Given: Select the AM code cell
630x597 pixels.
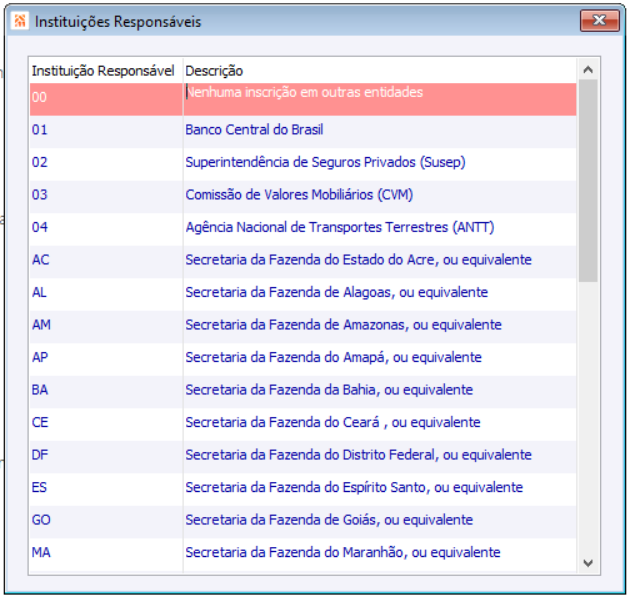Looking at the screenshot, I should pos(106,325).
